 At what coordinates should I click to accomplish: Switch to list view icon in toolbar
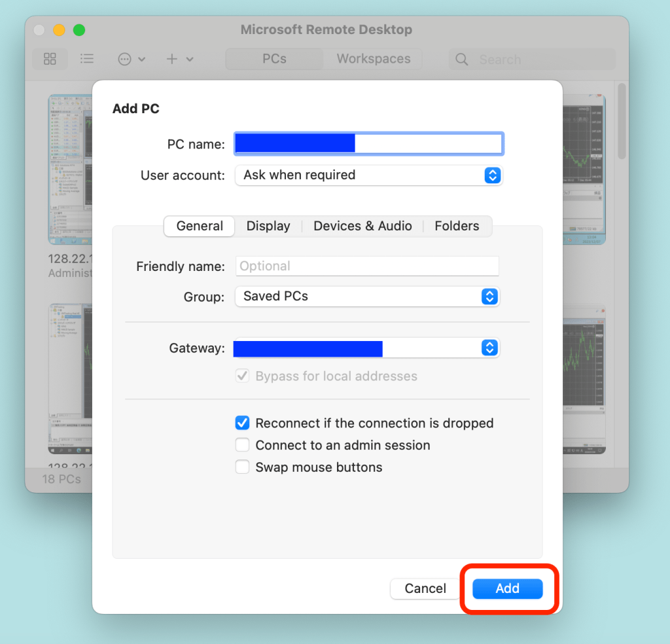tap(86, 59)
